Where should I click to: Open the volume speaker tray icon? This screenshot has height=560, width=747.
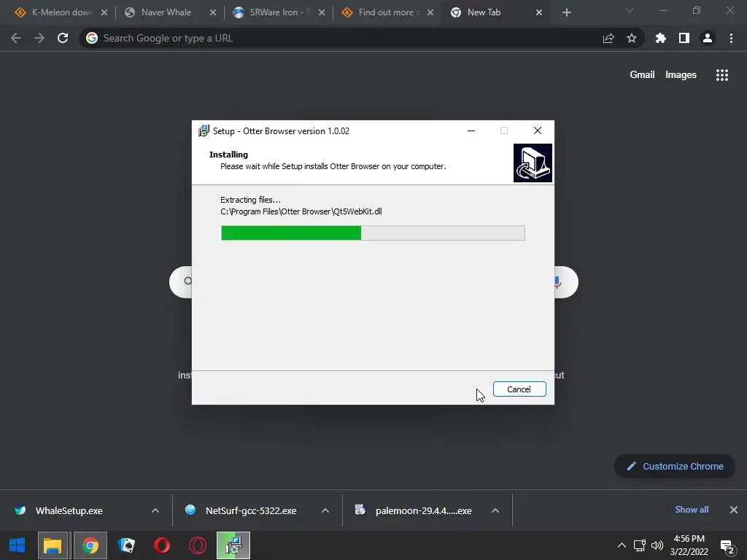click(x=657, y=545)
